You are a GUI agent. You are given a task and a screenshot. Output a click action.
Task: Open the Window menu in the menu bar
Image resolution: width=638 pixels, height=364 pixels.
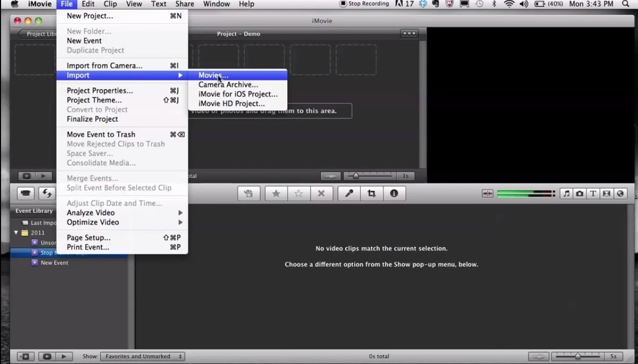(216, 4)
